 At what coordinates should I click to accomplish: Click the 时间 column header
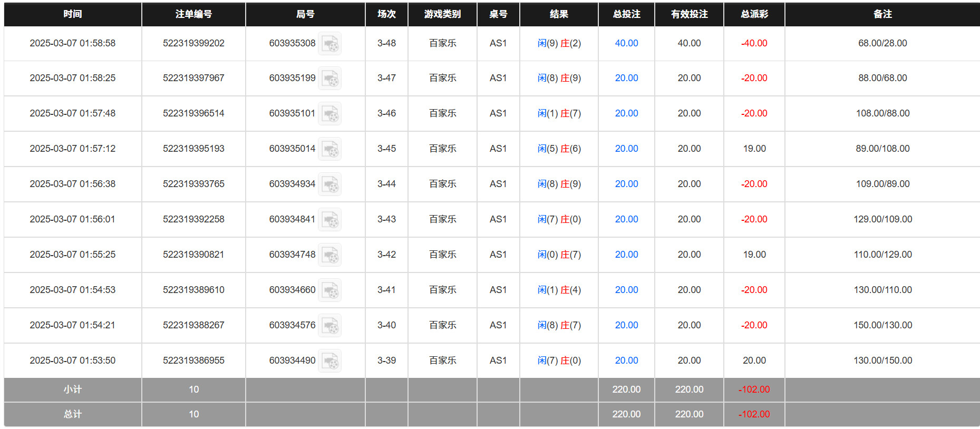point(73,14)
